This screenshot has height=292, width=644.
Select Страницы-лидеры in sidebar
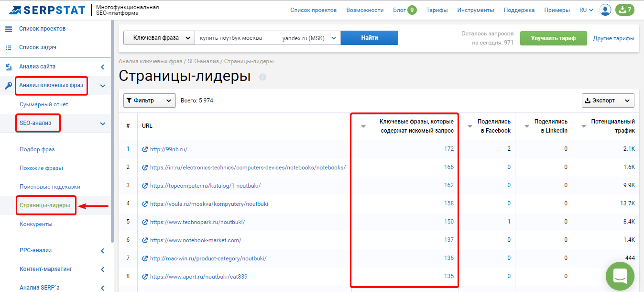[x=45, y=205]
